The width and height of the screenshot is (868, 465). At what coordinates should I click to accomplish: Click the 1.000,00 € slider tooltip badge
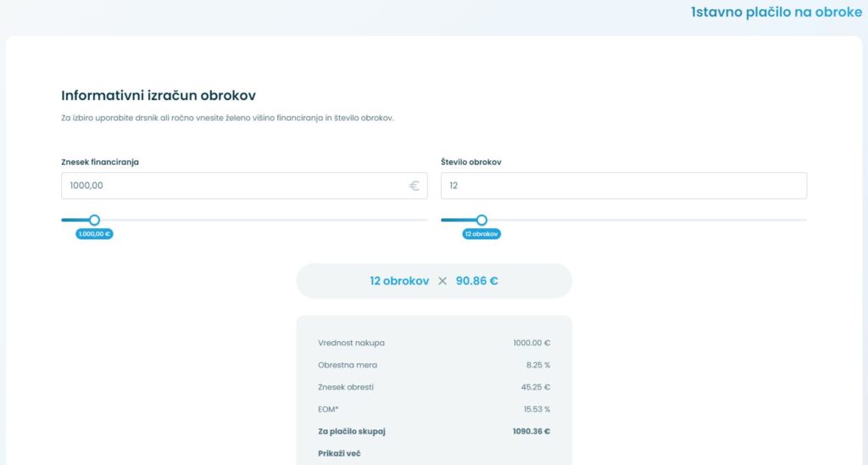(95, 234)
